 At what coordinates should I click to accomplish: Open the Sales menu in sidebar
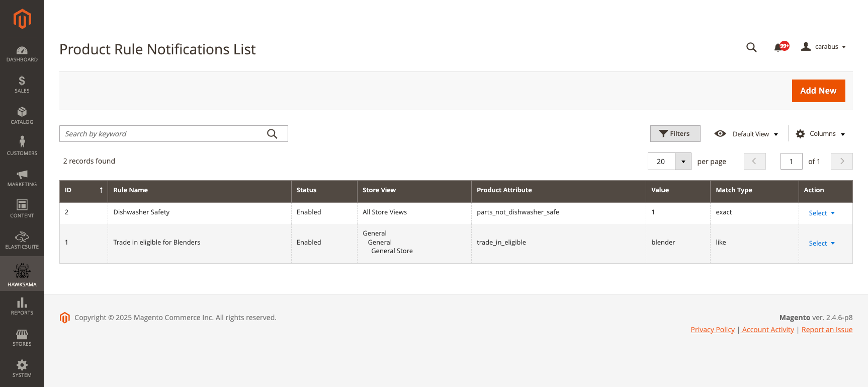tap(22, 85)
